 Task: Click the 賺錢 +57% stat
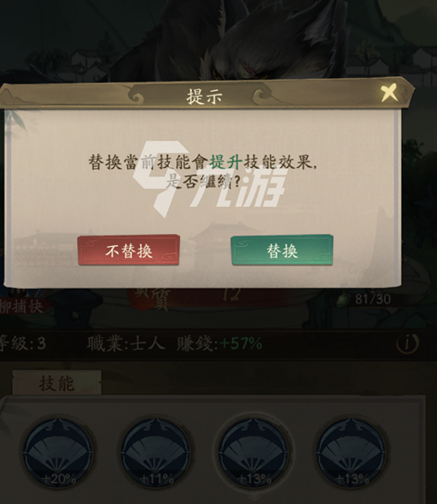coord(219,344)
